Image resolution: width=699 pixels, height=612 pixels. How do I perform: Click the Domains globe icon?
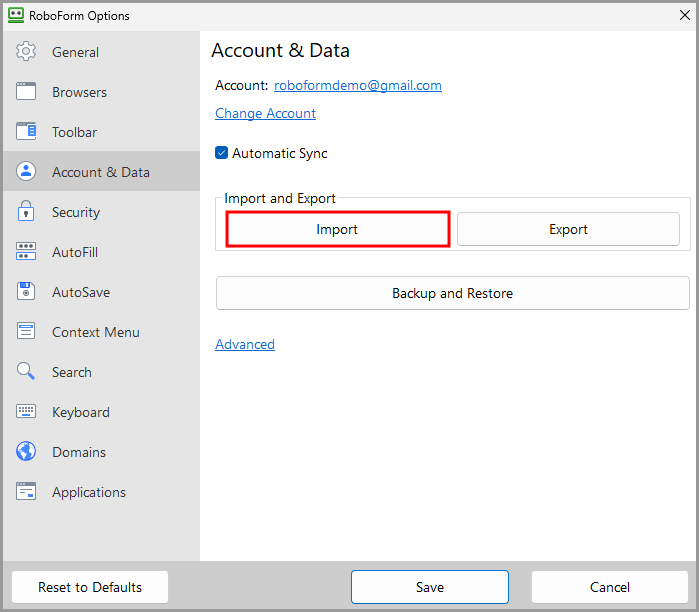pos(26,451)
